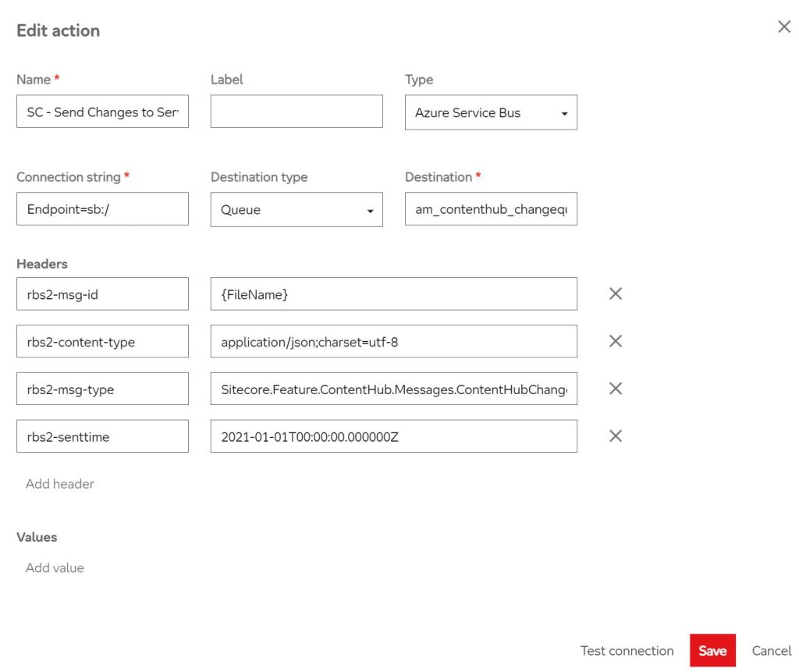799x672 pixels.
Task: Delete the rbs2-content-type header row
Action: (615, 341)
